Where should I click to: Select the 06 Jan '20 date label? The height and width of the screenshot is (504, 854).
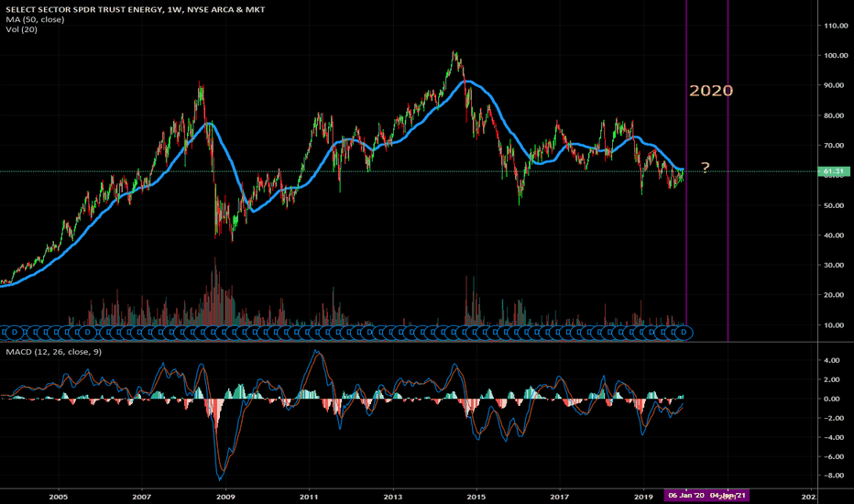pyautogui.click(x=686, y=495)
